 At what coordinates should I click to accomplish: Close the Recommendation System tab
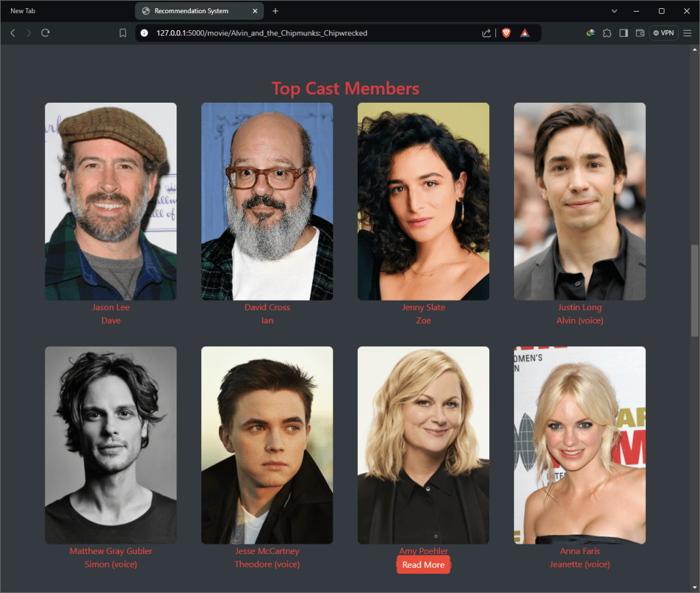click(255, 11)
